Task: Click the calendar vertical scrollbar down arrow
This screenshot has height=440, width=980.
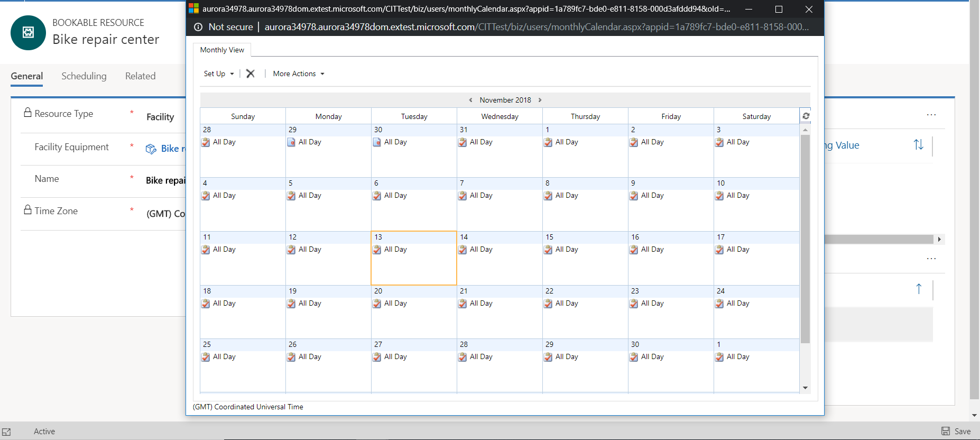Action: point(805,388)
